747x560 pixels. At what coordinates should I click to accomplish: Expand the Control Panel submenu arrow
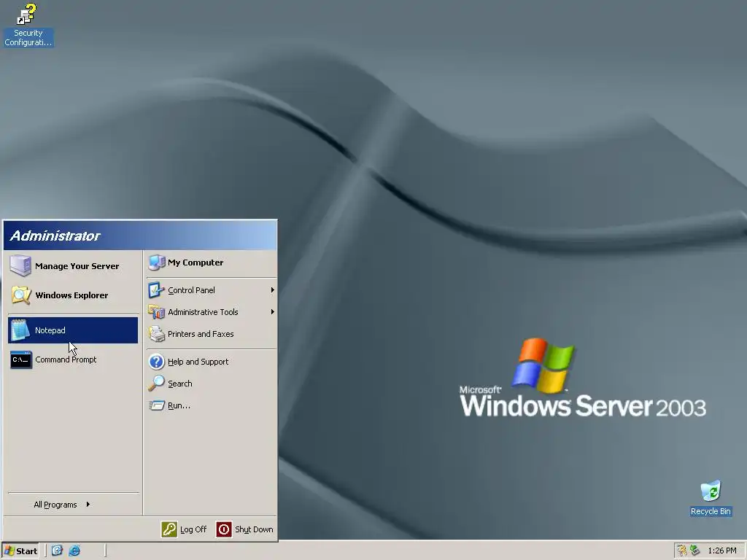273,290
